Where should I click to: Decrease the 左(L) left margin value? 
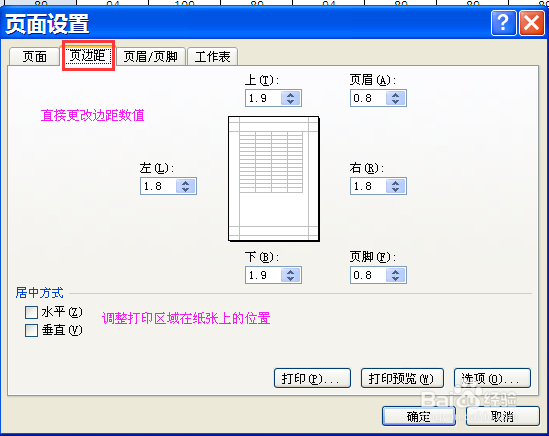click(185, 189)
